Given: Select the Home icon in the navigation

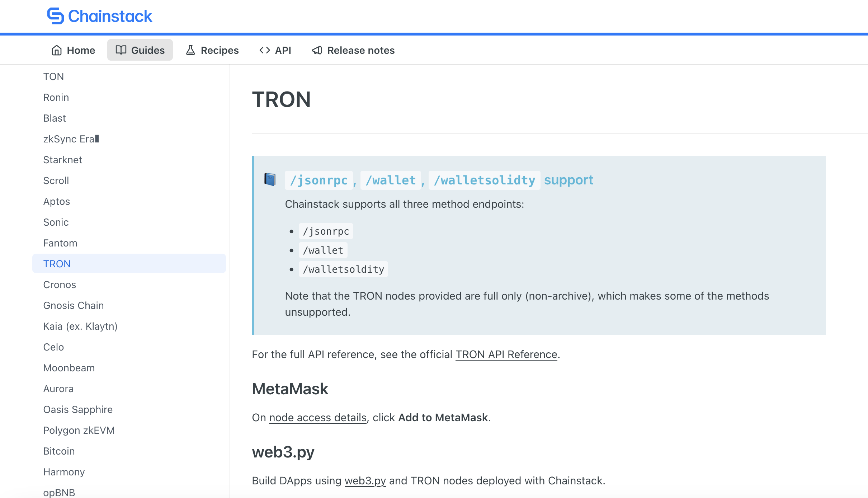Looking at the screenshot, I should point(57,50).
